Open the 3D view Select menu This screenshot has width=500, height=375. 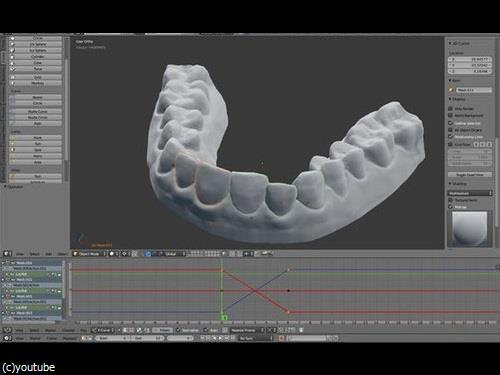(34, 254)
